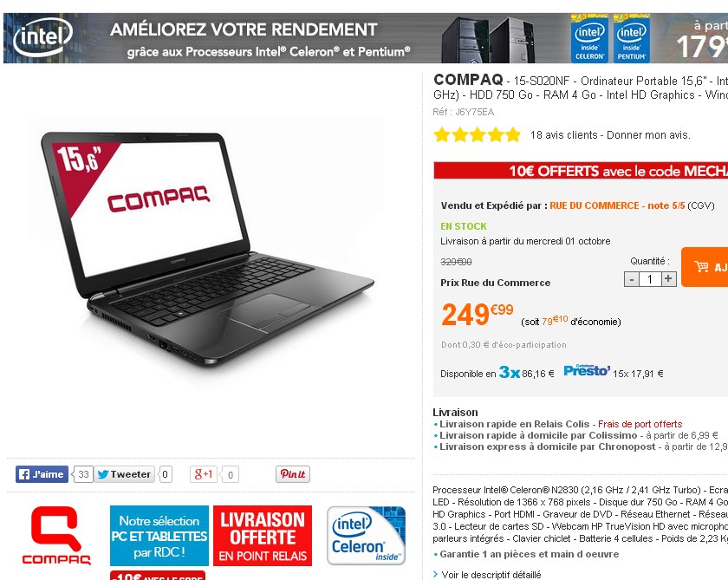Click the quantity input field

coord(650,279)
